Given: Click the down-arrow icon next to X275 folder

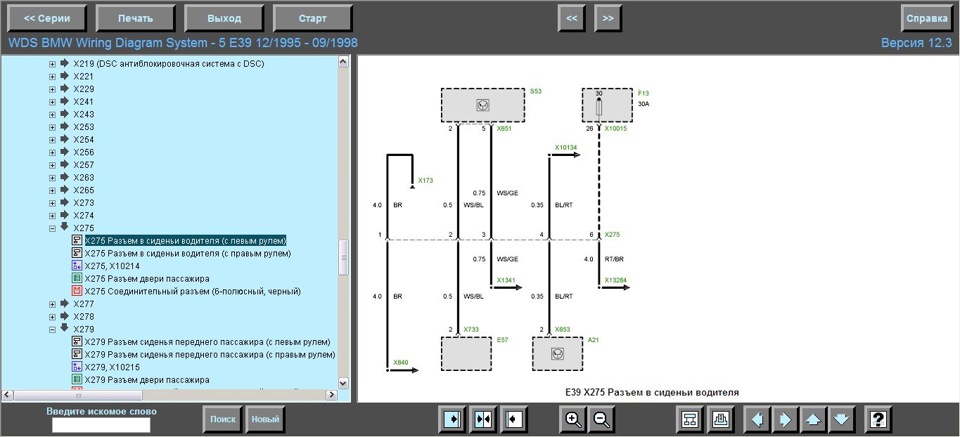Looking at the screenshot, I should click(64, 227).
